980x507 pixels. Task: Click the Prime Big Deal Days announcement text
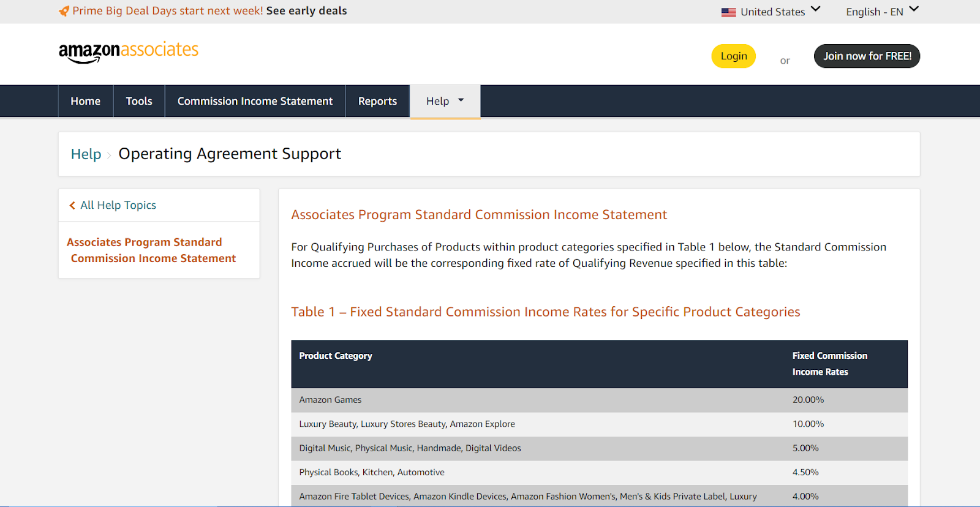point(168,11)
